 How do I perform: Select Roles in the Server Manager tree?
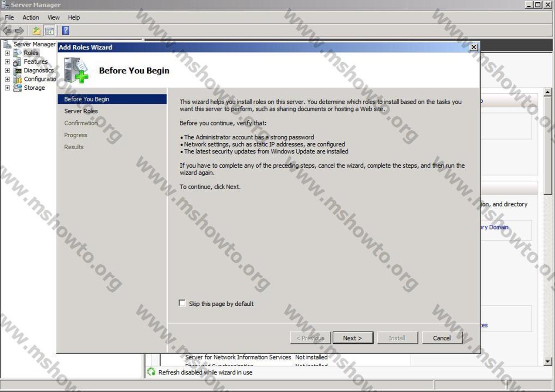tap(31, 53)
